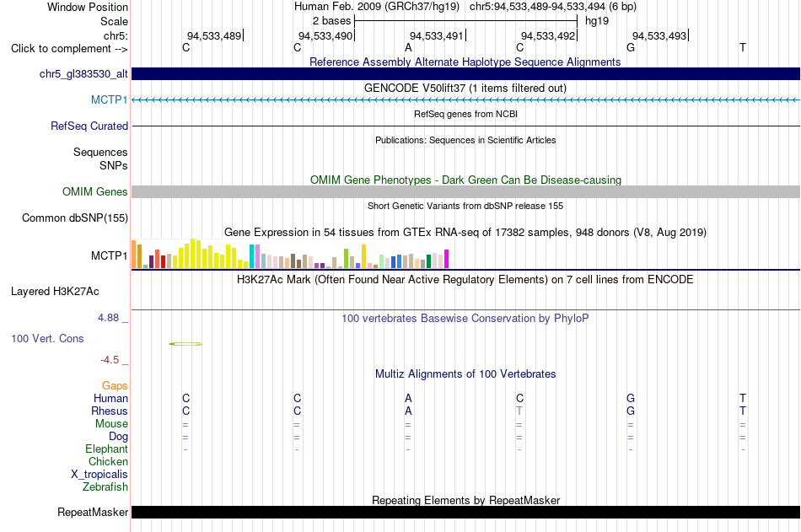Screen dimensions: 801x532
Task: Click the RefSeq Curated gene line
Action: [x=465, y=126]
